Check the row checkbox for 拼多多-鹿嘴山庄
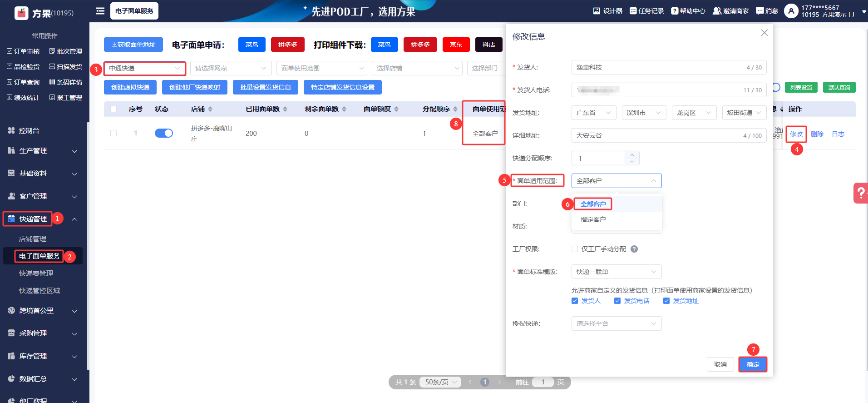Image resolution: width=868 pixels, height=403 pixels. [113, 133]
